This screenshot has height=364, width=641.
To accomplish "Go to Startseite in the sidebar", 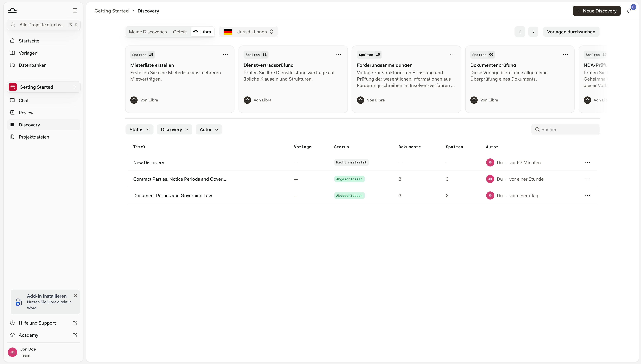I will coord(44,41).
